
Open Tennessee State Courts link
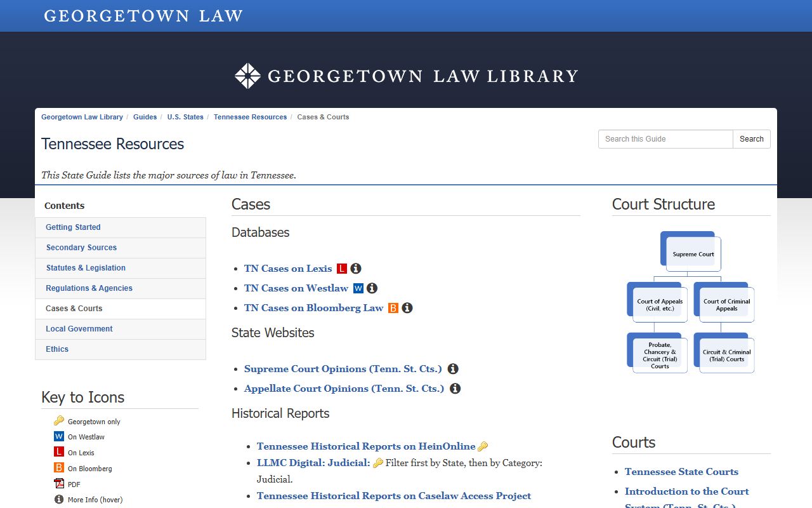point(681,472)
